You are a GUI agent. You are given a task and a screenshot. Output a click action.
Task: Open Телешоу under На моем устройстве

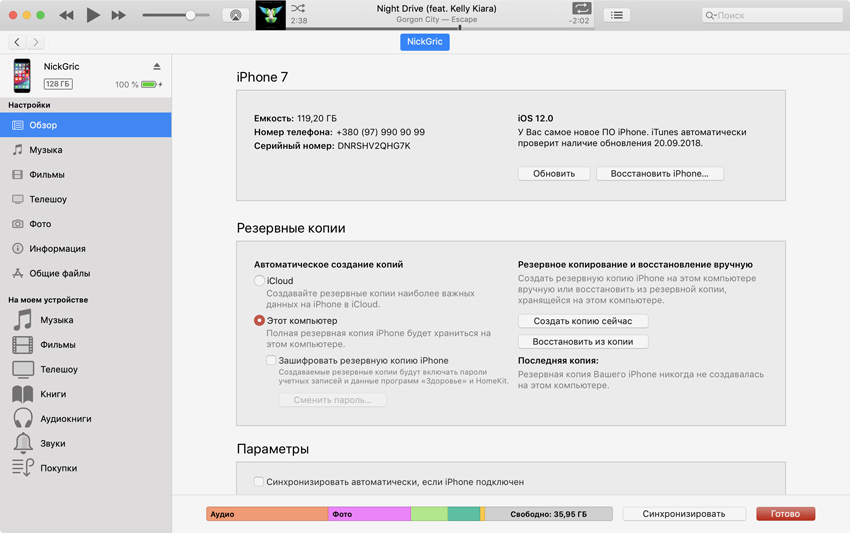pyautogui.click(x=86, y=369)
